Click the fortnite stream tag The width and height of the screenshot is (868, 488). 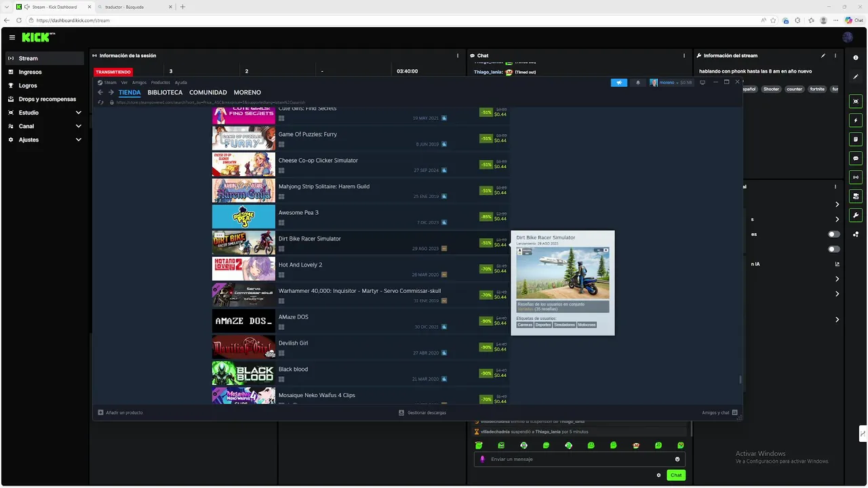pyautogui.click(x=817, y=89)
